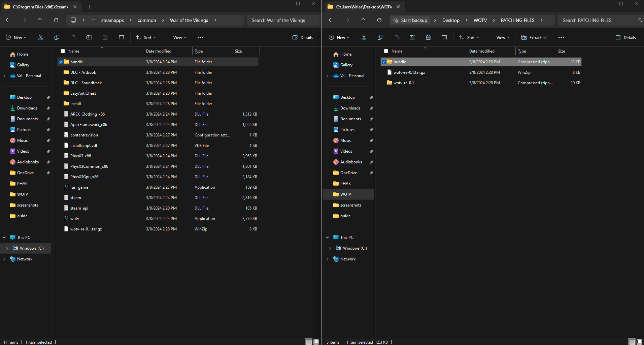The width and height of the screenshot is (644, 345).
Task: Toggle select-all checkbox in left window header
Action: [63, 51]
